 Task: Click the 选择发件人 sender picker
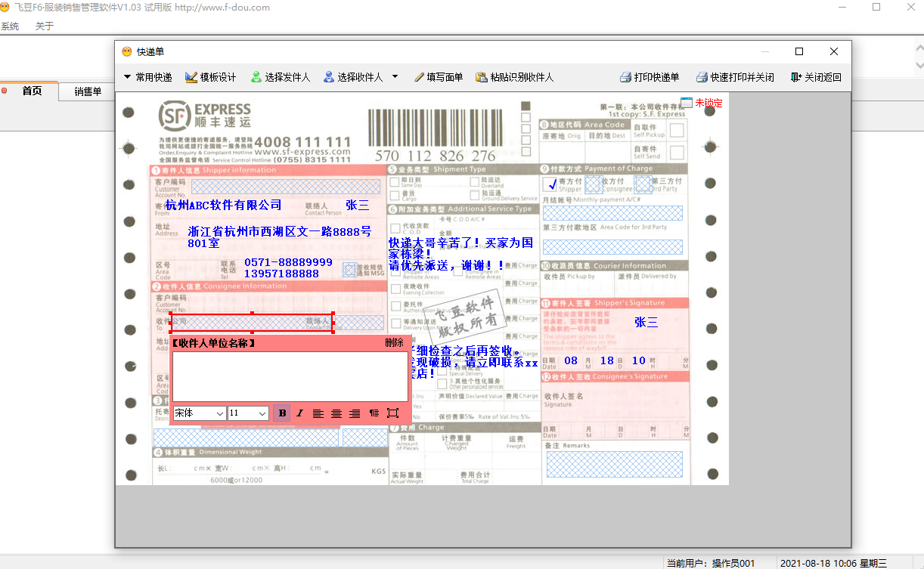(281, 77)
